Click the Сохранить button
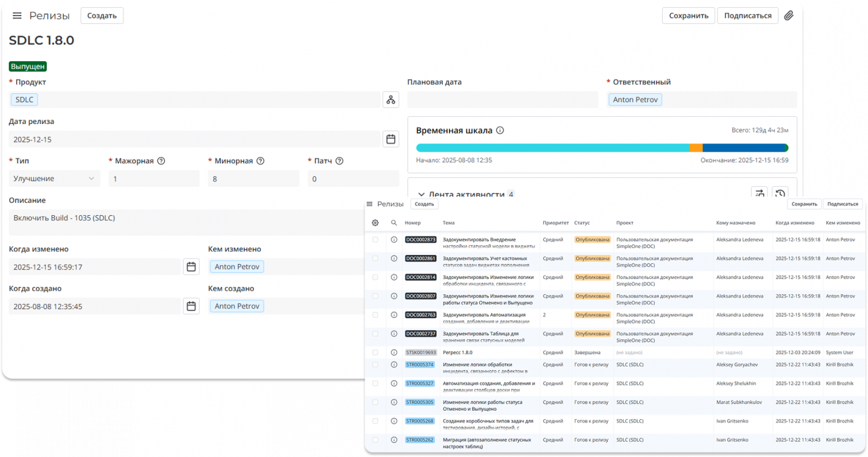The width and height of the screenshot is (868, 457). tap(688, 15)
